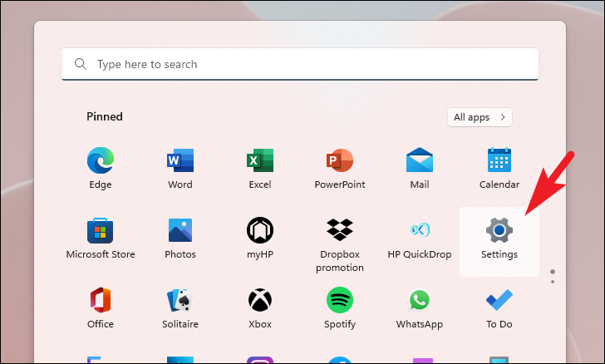Click the Type here to search box
The height and width of the screenshot is (364, 605).
click(x=300, y=64)
